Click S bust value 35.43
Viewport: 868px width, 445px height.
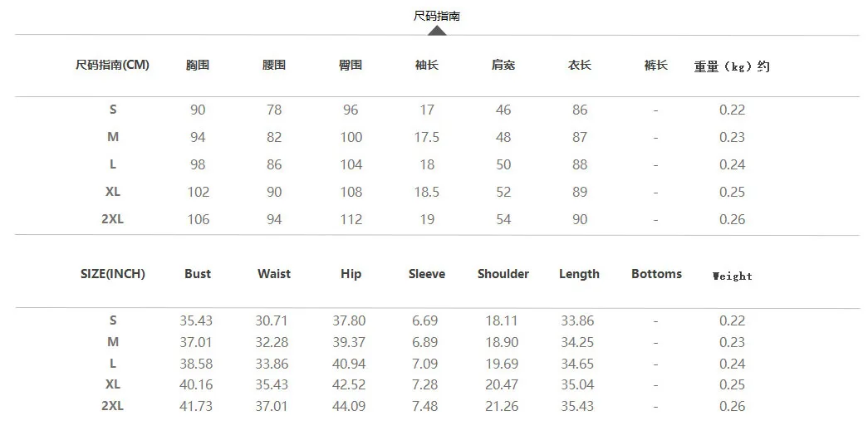(196, 321)
